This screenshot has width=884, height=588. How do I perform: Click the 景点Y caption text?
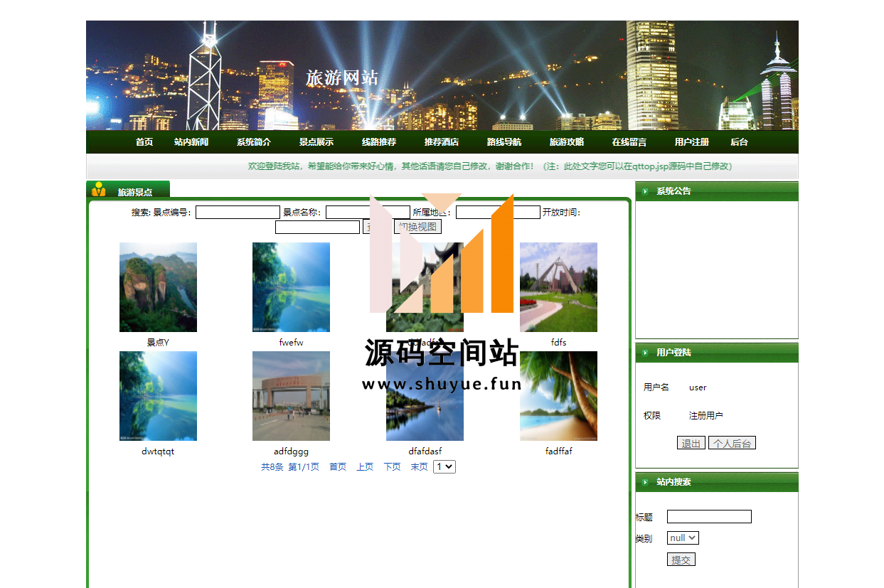pos(158,343)
